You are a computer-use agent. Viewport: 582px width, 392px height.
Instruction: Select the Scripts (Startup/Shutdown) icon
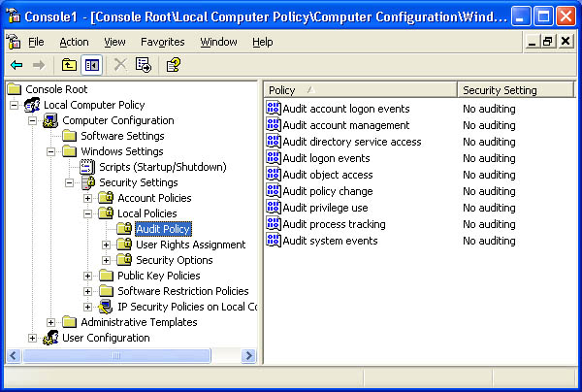click(x=87, y=167)
